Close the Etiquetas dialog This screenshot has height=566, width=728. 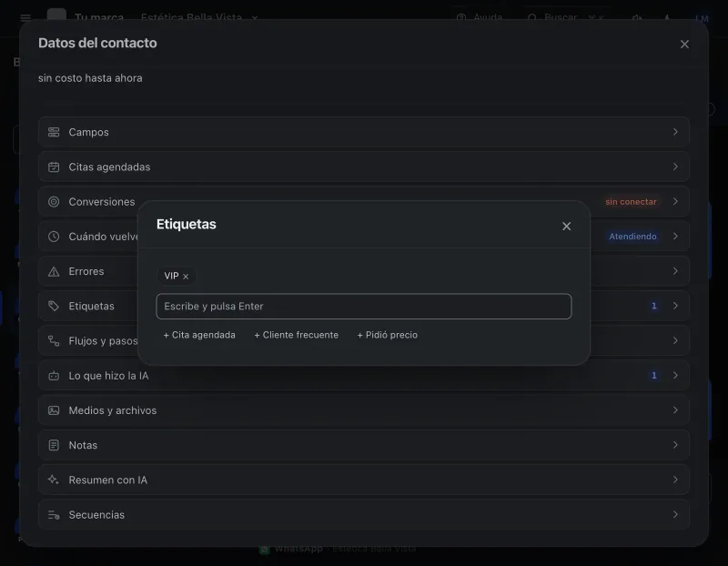coord(566,226)
